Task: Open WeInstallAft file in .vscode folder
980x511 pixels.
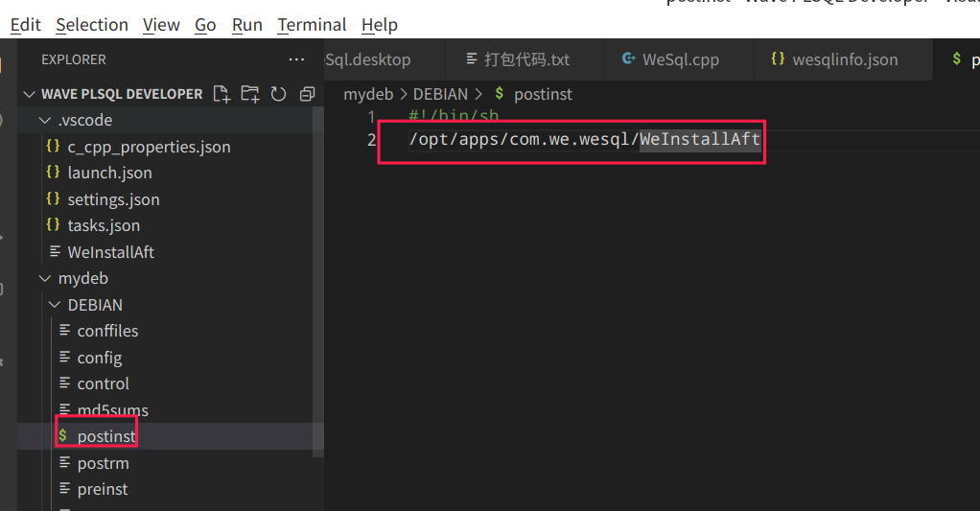Action: 110,252
